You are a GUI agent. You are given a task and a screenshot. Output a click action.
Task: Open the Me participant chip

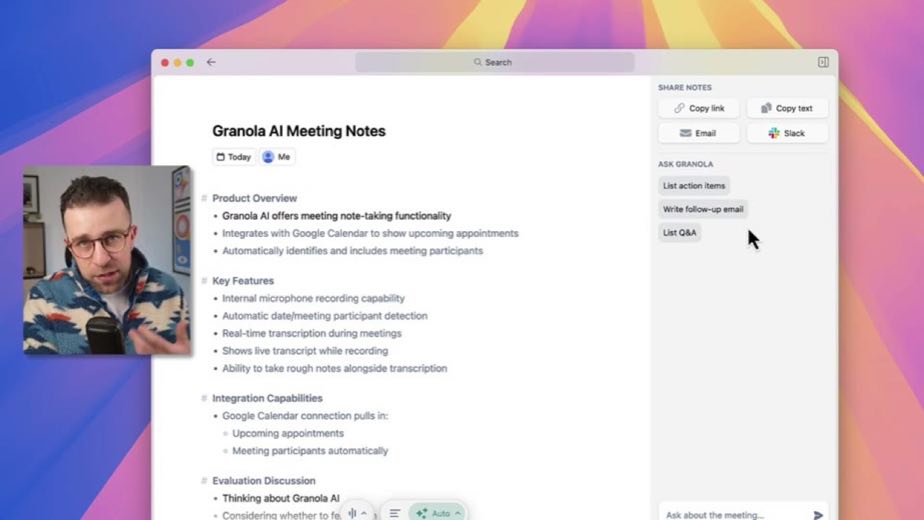(277, 157)
